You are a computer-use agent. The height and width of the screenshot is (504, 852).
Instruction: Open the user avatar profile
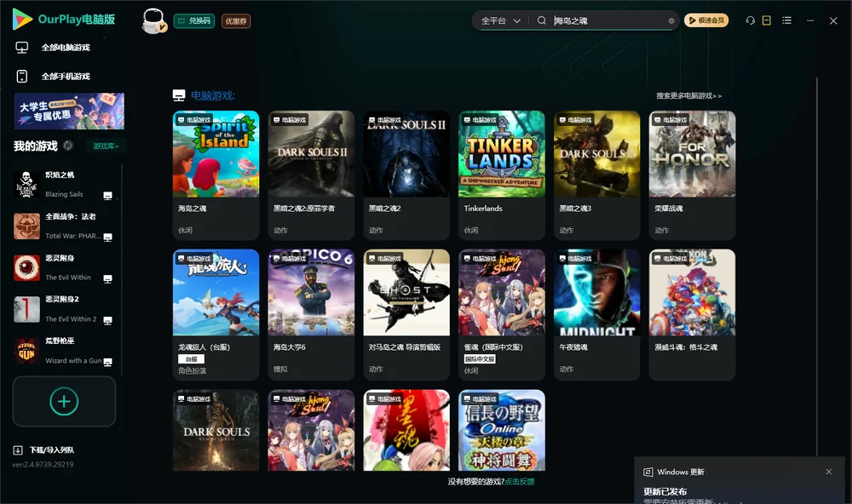tap(153, 21)
